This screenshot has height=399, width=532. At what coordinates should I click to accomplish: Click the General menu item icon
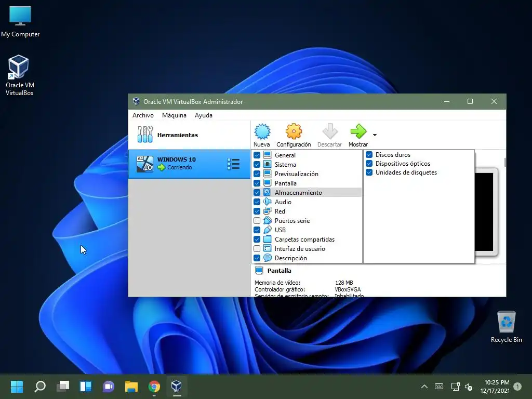[268, 155]
